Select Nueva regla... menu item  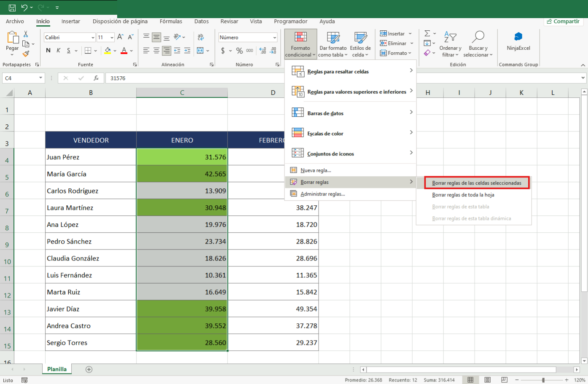351,170
